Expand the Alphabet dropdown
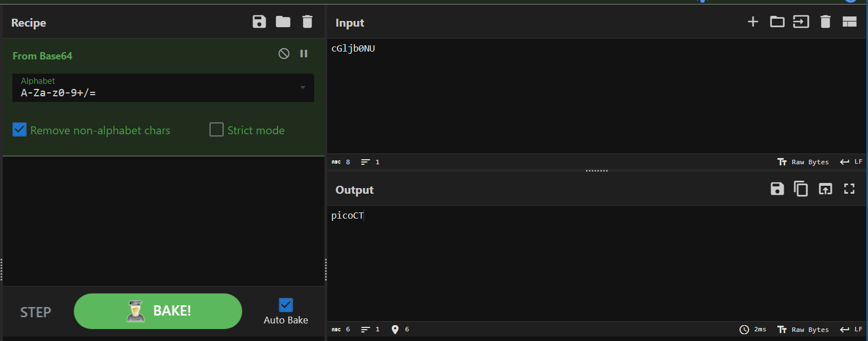 (302, 88)
